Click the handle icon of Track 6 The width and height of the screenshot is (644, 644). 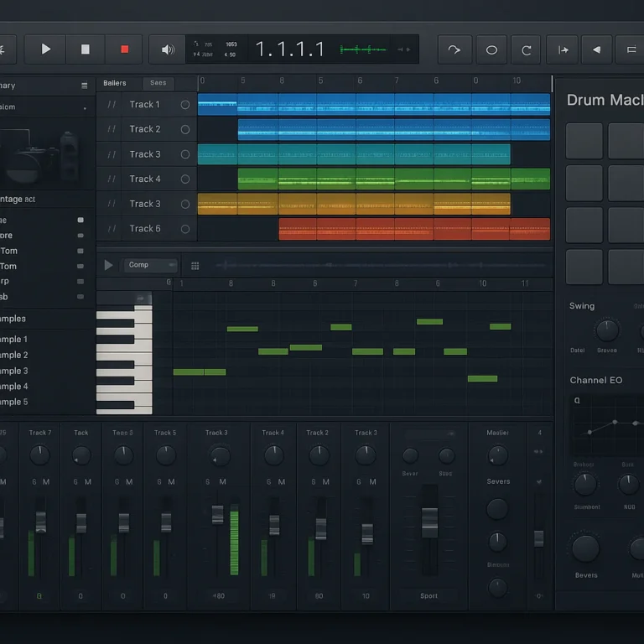(112, 228)
